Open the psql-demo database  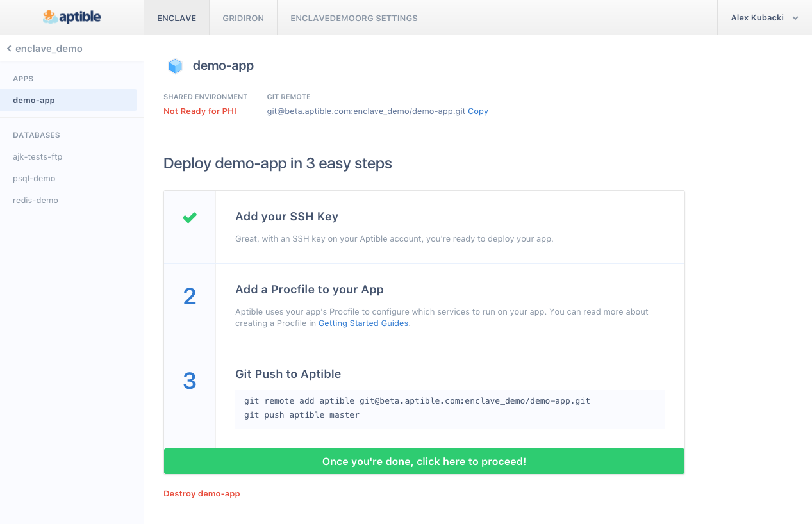pos(34,178)
